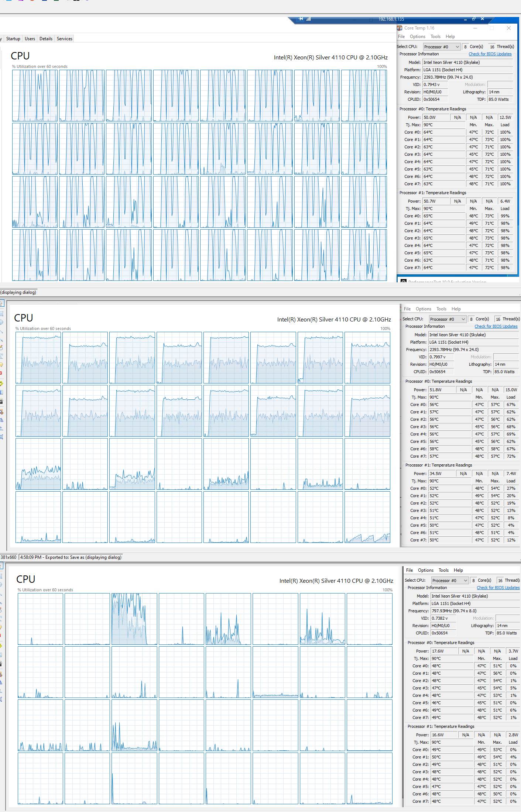Open File menu in Core Temp showing 797.93MHz
521x812 pixels.
[x=409, y=570]
